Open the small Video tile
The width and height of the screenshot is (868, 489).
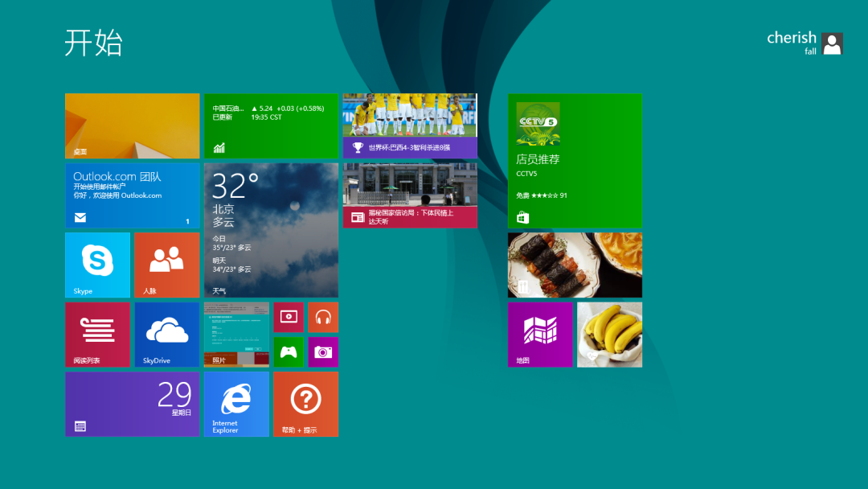tap(289, 318)
